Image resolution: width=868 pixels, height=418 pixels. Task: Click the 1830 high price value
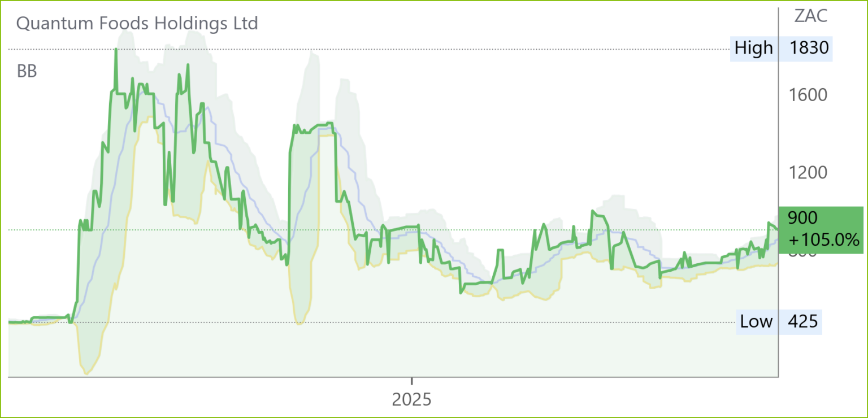click(809, 49)
